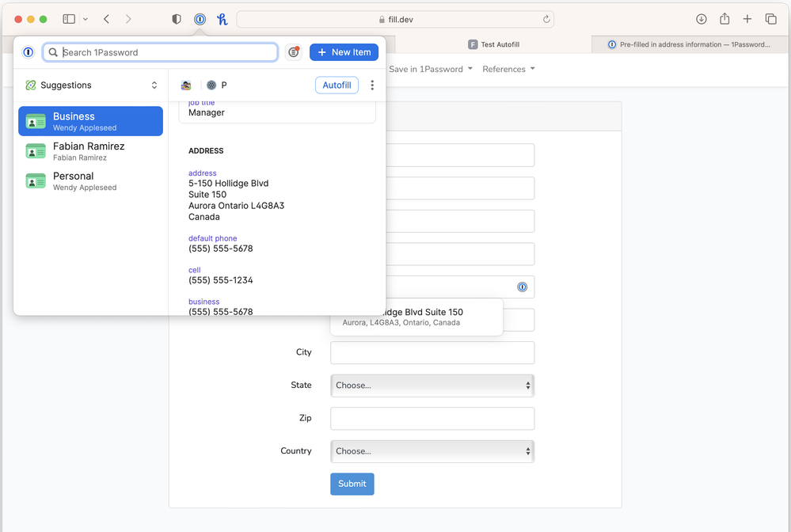Open the Country dropdown
The image size is (791, 532).
[432, 451]
